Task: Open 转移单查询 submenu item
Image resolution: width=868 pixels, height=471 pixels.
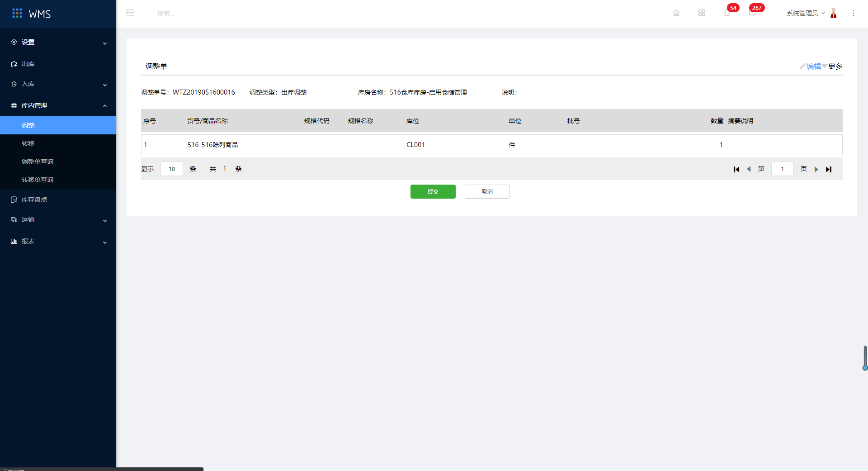Action: point(58,180)
